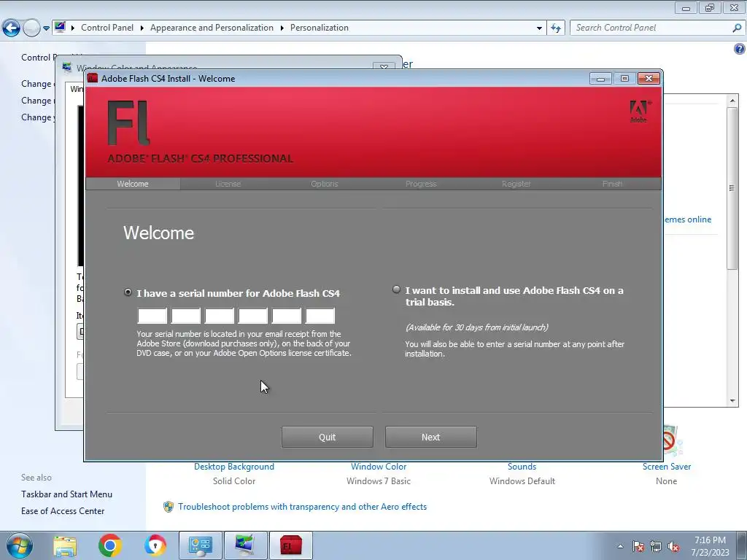The image size is (747, 560).
Task: Click Appearance and Personalization breadcrumb
Action: point(212,28)
